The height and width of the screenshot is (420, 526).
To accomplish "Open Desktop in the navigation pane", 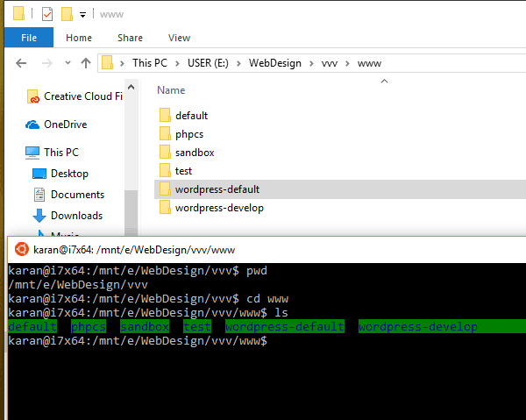I will [x=69, y=174].
